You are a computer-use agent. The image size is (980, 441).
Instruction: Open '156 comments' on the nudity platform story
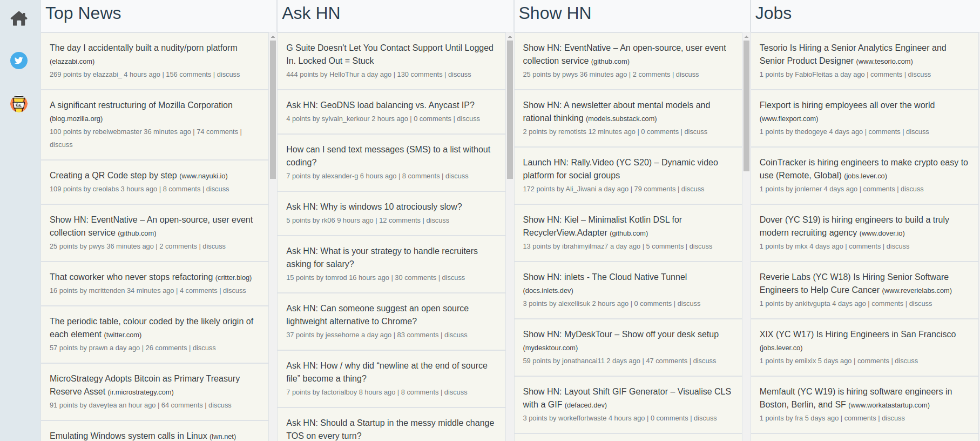(x=188, y=75)
